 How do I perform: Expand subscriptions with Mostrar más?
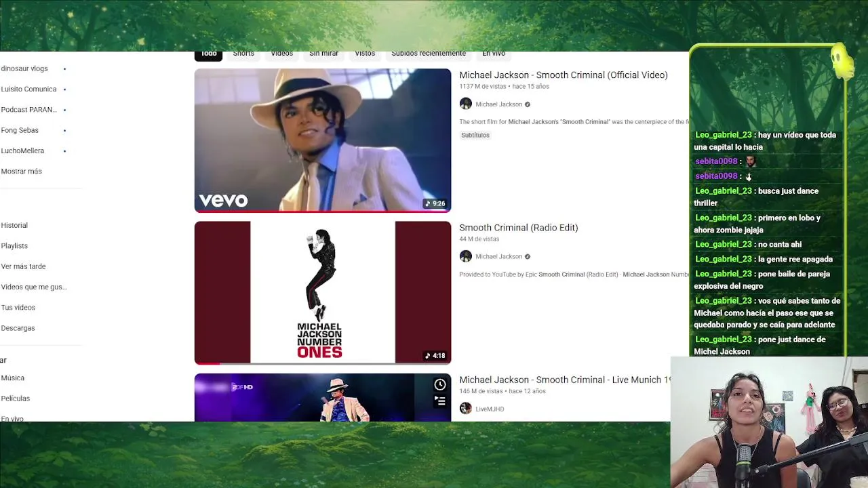pos(22,171)
